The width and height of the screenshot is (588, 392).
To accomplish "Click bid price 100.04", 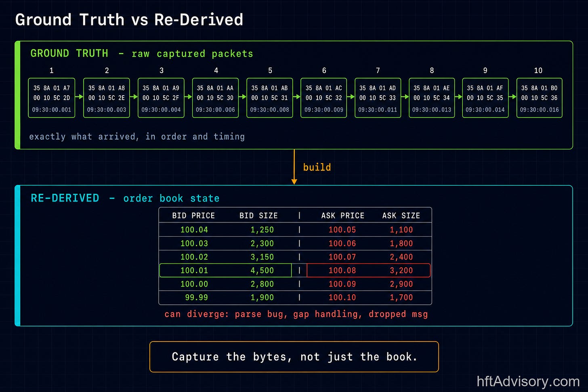I will (194, 230).
